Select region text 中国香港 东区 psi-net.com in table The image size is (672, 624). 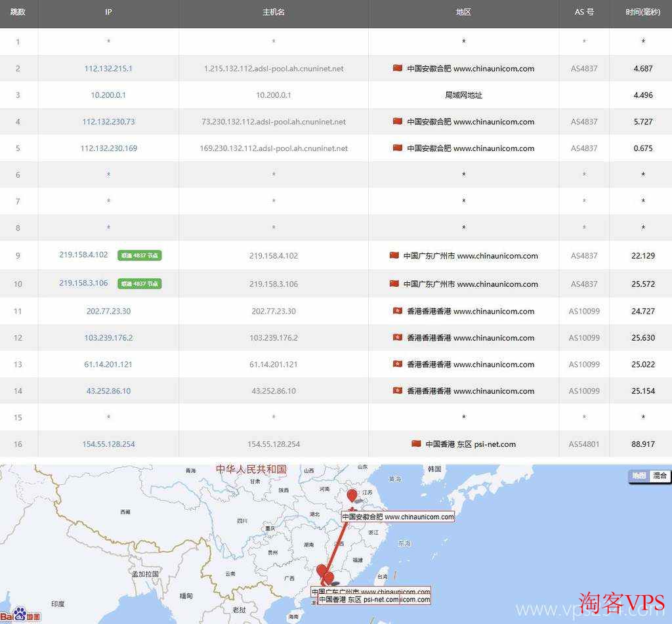click(x=471, y=444)
